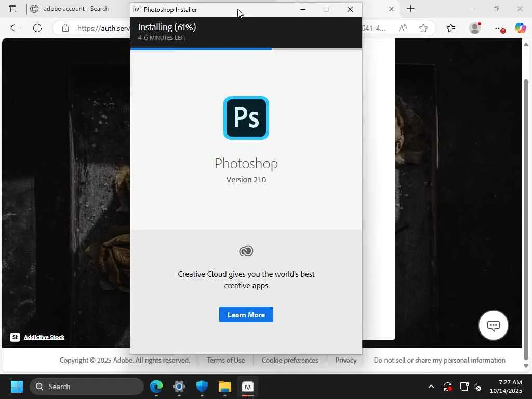Click the Adobe icon in installer title bar
532x399 pixels.
137,9
